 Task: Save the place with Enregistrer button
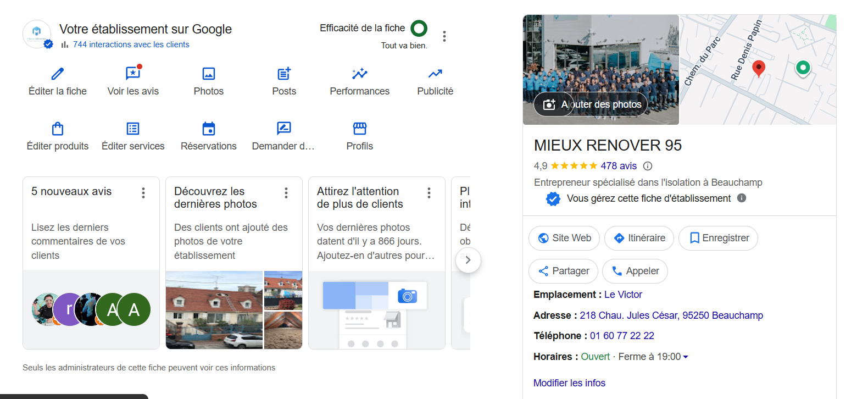click(x=718, y=238)
